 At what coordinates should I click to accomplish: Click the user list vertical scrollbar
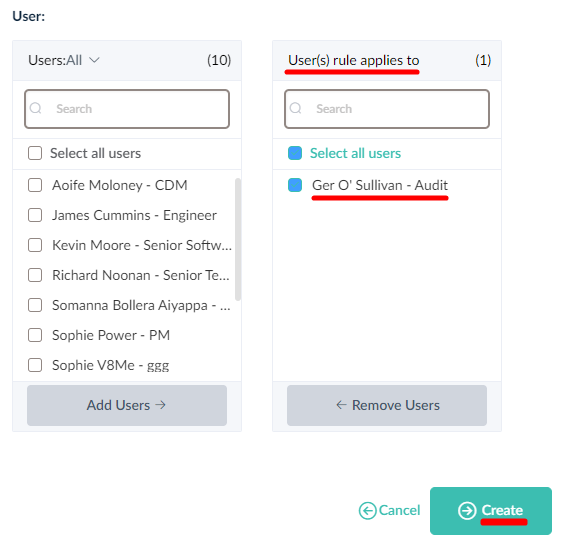(238, 239)
